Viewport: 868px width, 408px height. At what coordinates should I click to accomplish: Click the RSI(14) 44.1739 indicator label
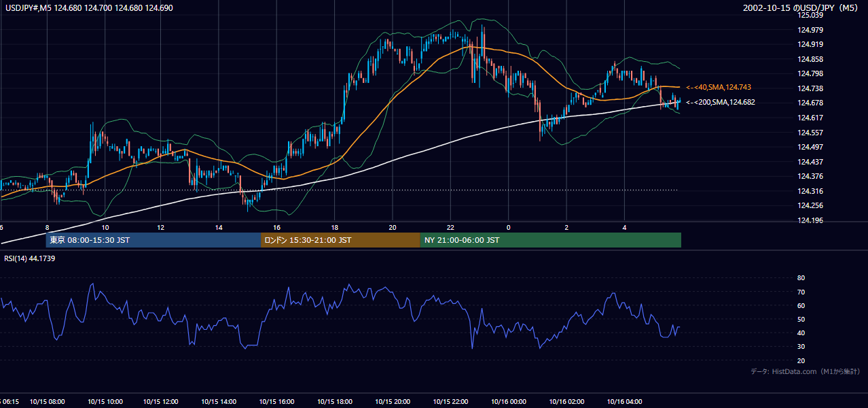pyautogui.click(x=30, y=258)
